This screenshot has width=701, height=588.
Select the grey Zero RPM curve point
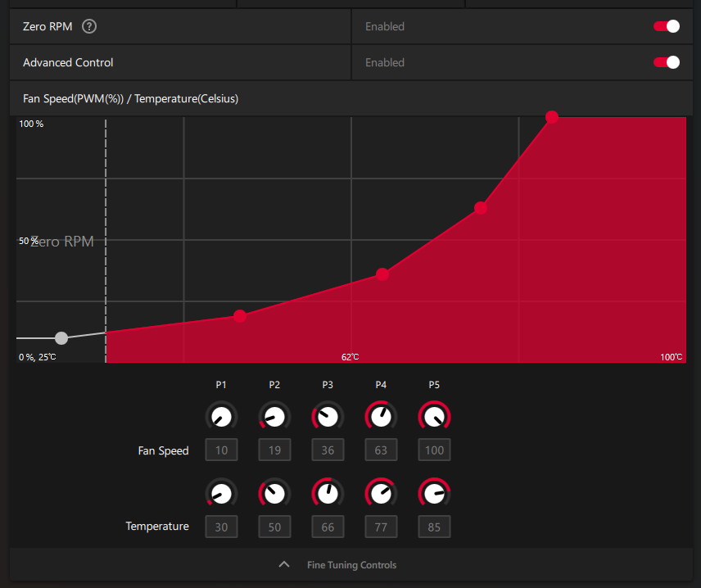(61, 338)
